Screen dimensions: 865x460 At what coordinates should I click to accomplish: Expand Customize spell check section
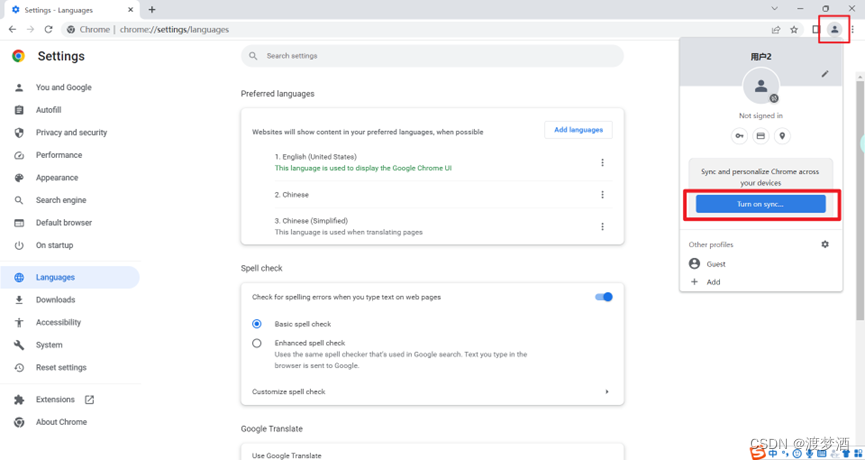(606, 392)
